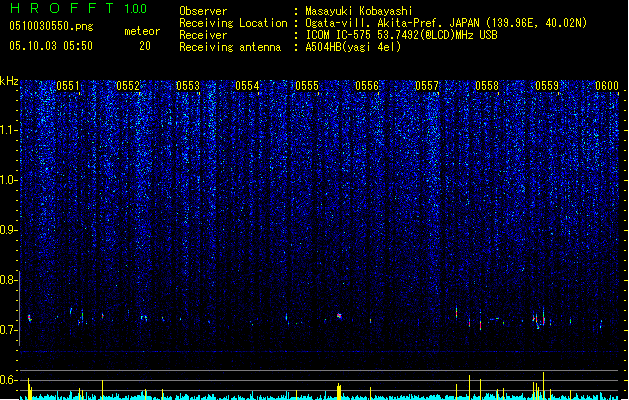The image size is (629, 400).
Task: Click the 0.9 kHz axis label
Action: 9,230
